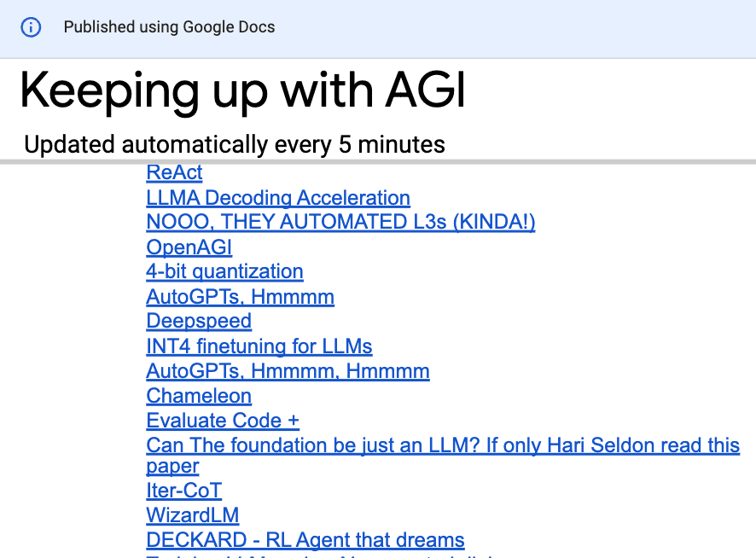Click the Keeping up with AGI title
Viewport: 756px width, 558px height.
point(242,90)
